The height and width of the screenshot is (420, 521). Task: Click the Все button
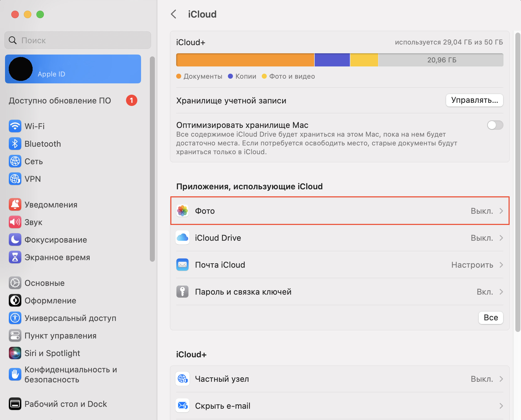pos(491,318)
